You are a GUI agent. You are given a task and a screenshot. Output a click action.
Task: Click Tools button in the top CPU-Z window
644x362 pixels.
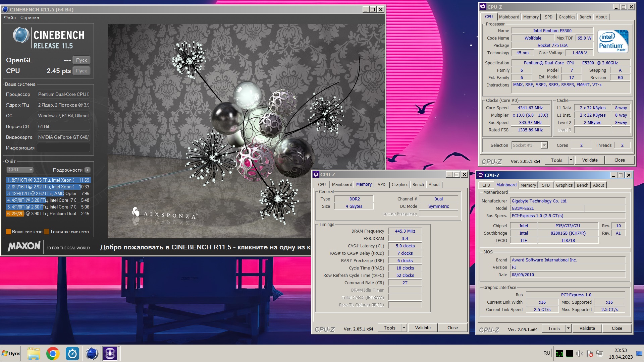coord(556,160)
